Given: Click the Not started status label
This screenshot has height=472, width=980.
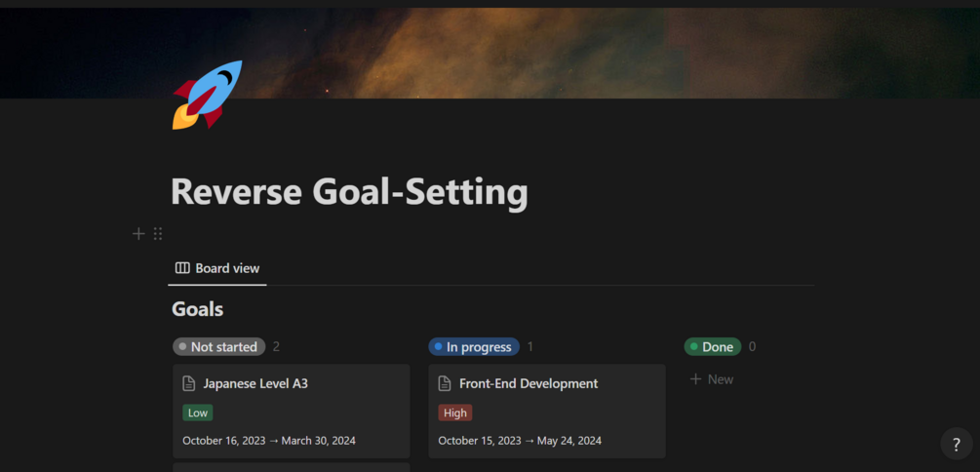Looking at the screenshot, I should click(218, 347).
